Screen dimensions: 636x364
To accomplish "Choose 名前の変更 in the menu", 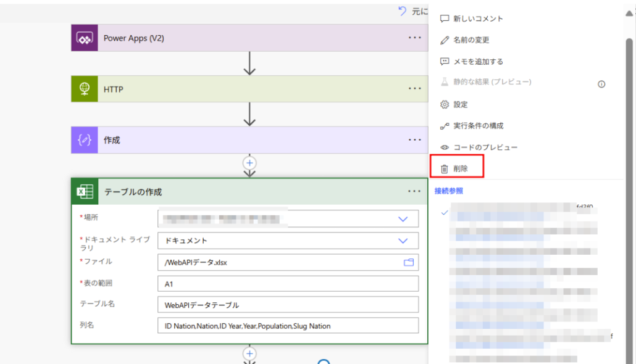I will pyautogui.click(x=471, y=40).
